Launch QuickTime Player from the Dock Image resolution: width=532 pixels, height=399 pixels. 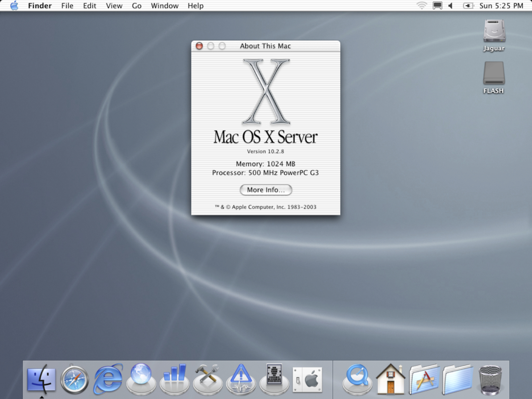[x=357, y=379]
